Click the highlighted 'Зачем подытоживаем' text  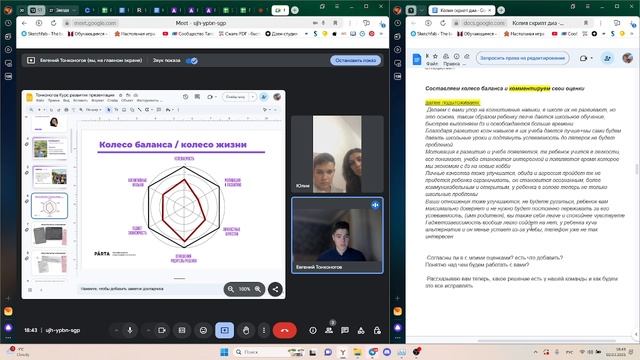click(x=453, y=102)
